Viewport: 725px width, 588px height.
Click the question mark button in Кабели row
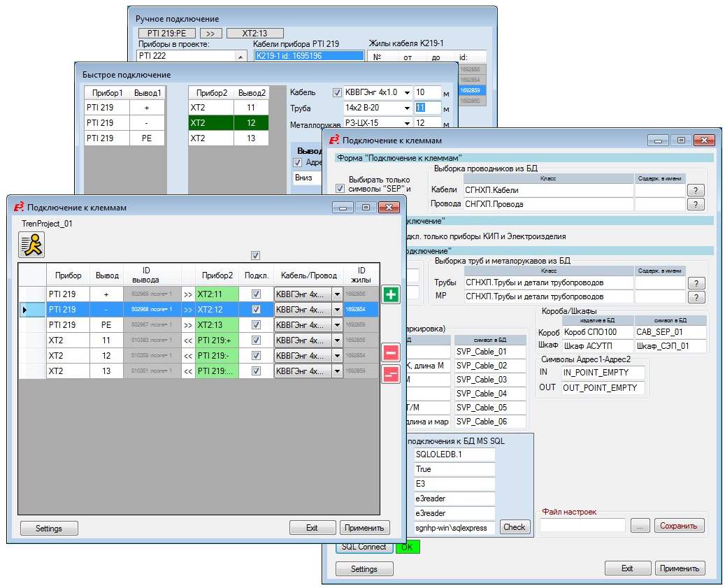[695, 190]
